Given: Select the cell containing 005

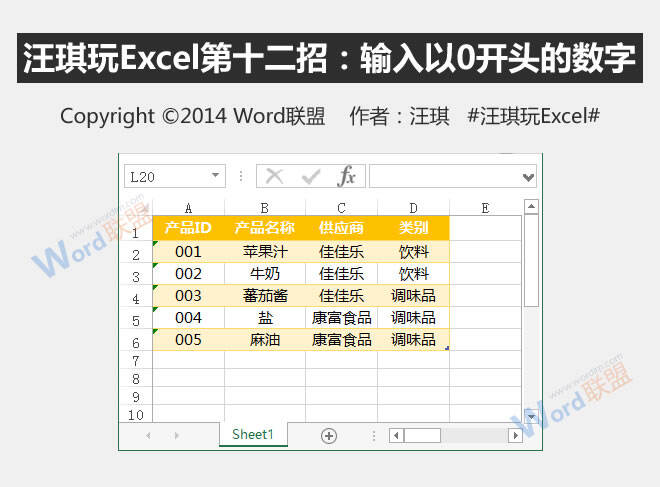Looking at the screenshot, I should click(188, 340).
